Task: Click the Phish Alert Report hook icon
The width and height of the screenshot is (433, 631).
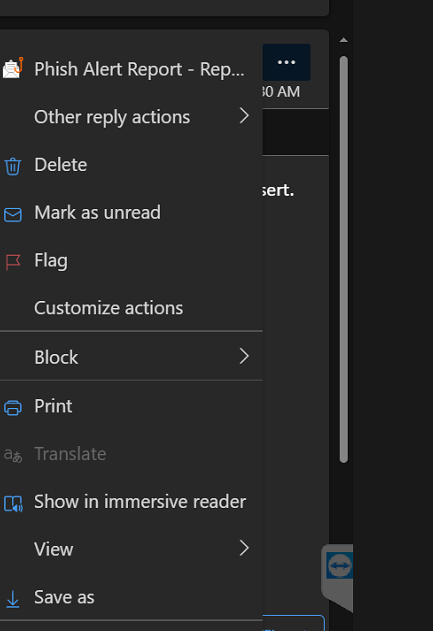Action: coord(13,68)
